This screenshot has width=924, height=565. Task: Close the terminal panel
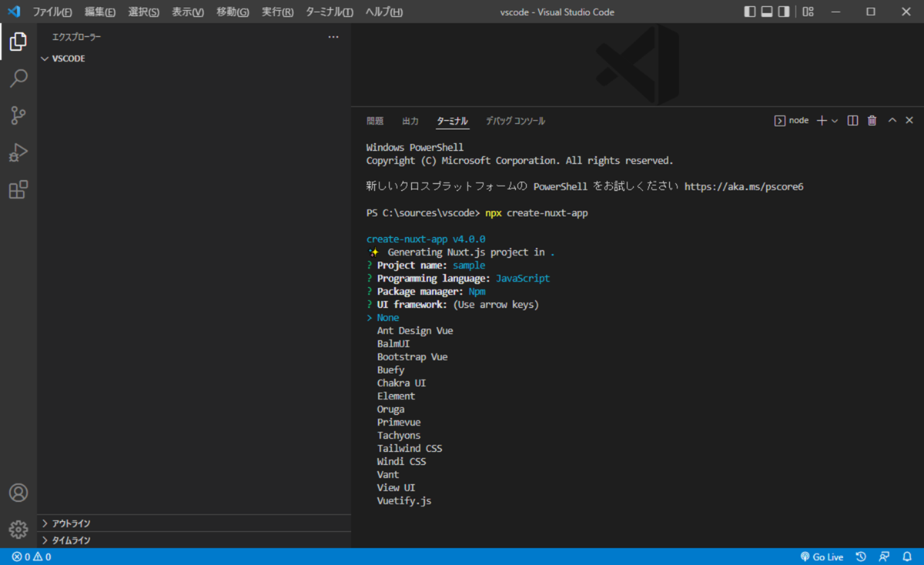[909, 121]
